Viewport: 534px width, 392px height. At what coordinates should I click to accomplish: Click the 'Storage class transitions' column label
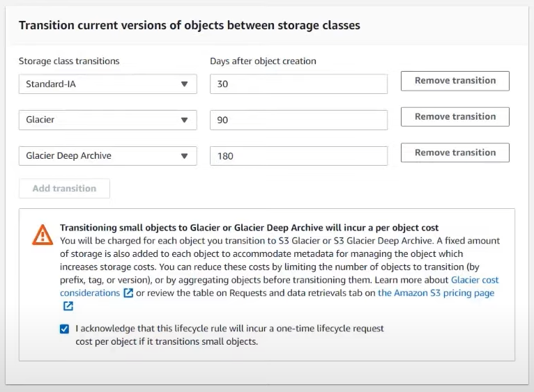[x=69, y=61]
